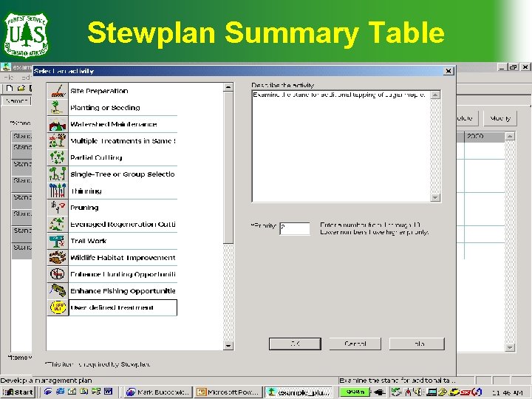Click the Priority number field
Image resolution: width=532 pixels, height=399 pixels.
tap(295, 228)
